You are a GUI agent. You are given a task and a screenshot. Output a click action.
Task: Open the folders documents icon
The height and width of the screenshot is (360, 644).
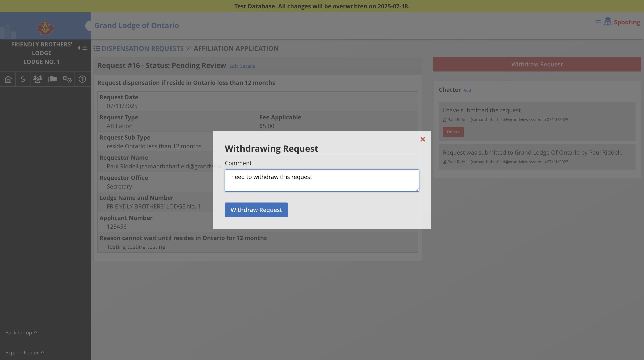(x=52, y=79)
